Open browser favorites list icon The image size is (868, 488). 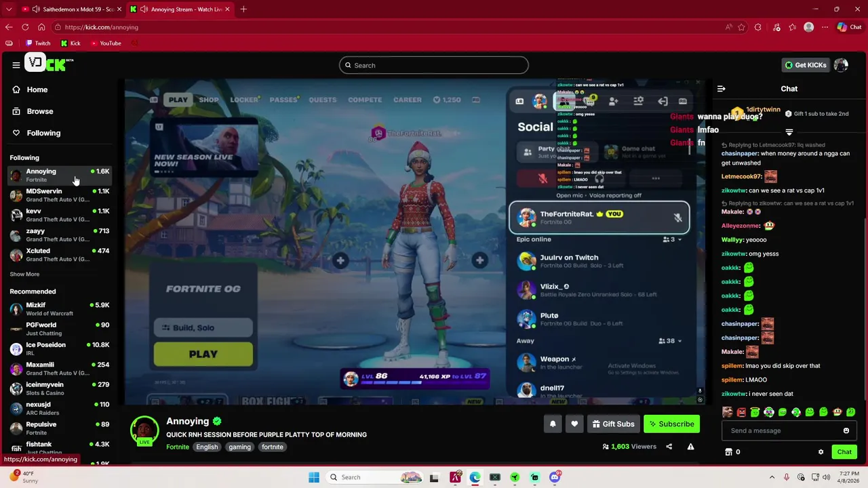(x=792, y=27)
